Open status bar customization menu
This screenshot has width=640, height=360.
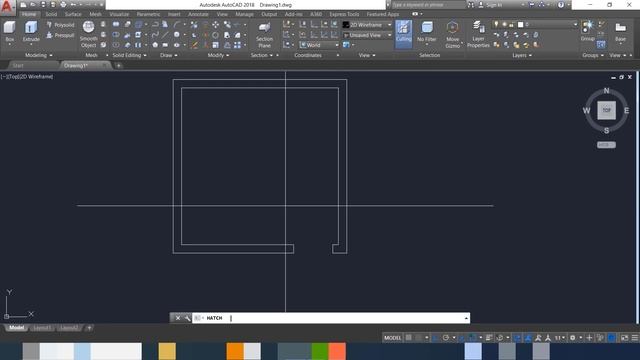(x=635, y=338)
